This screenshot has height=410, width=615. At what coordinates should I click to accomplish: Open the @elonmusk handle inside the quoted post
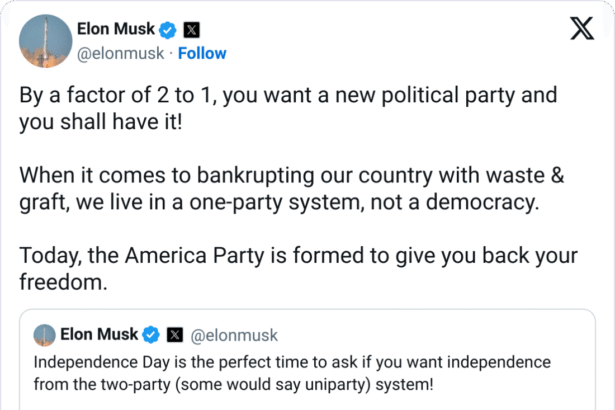point(234,334)
